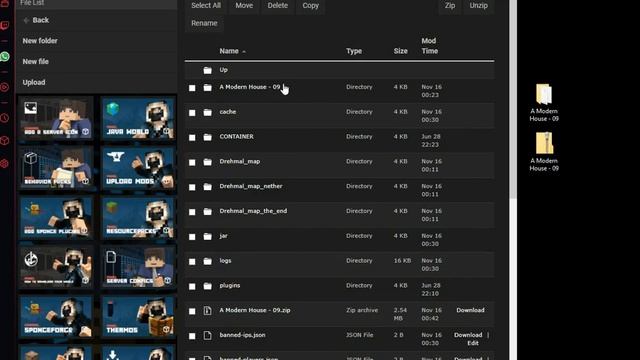Click the folder icon of Drehmal_map_the_end row
This screenshot has height=360, width=640.
pyautogui.click(x=207, y=211)
